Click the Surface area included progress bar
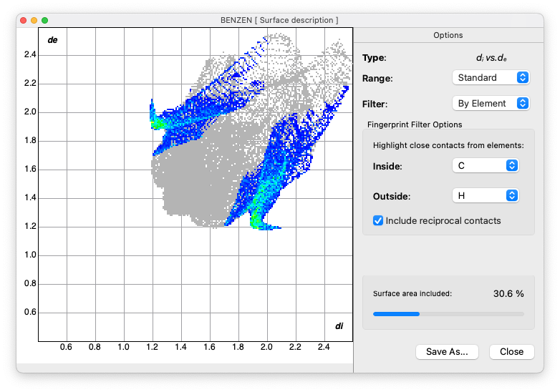The height and width of the screenshot is (392, 560). pos(448,313)
